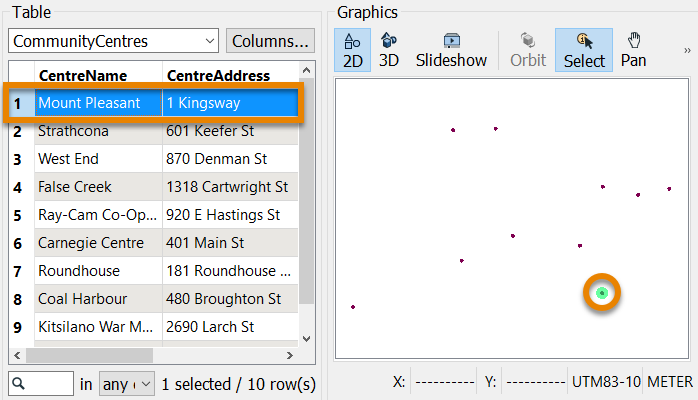Select the Roundhouse name cell
698x400 pixels.
(98, 271)
